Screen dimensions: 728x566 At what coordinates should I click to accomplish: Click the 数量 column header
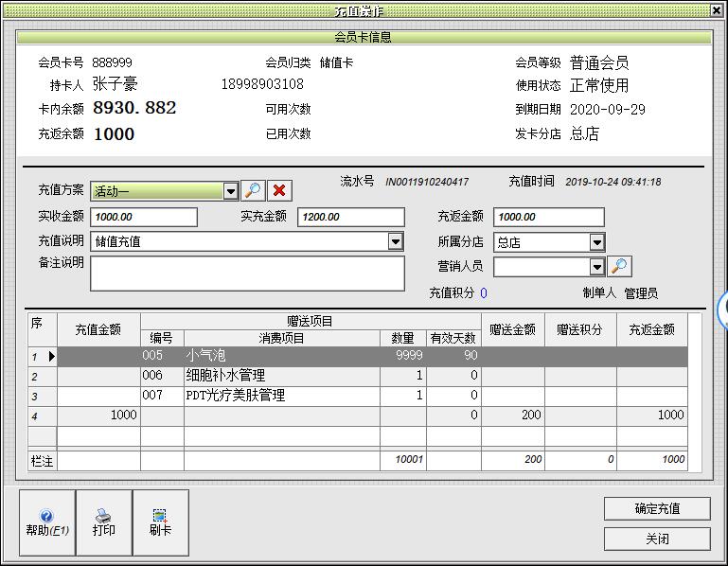pyautogui.click(x=402, y=338)
